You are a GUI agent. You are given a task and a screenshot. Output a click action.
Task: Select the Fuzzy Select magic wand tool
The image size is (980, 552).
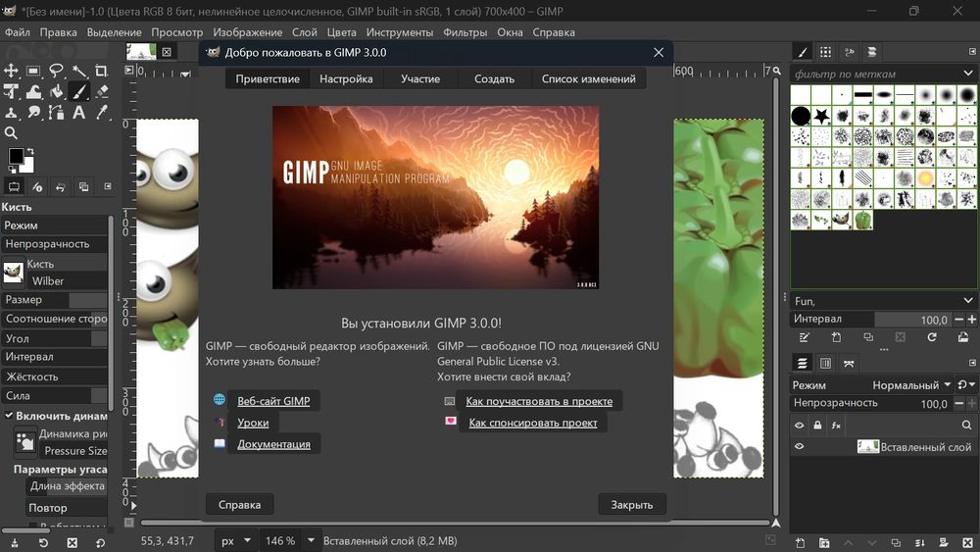pos(78,71)
